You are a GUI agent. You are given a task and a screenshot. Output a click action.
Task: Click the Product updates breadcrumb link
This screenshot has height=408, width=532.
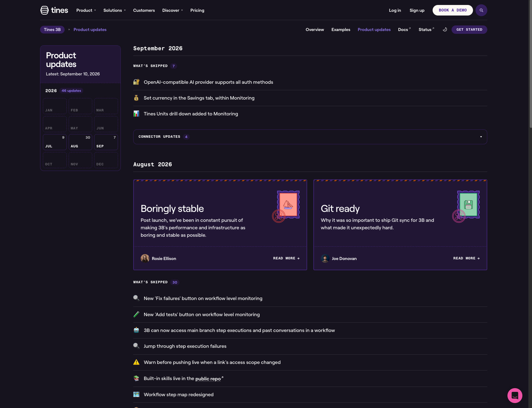tap(90, 29)
